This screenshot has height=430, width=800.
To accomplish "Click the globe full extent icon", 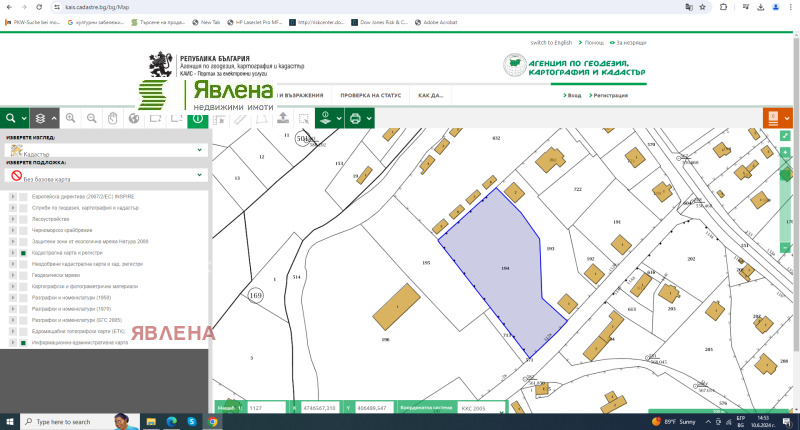I will 133,118.
